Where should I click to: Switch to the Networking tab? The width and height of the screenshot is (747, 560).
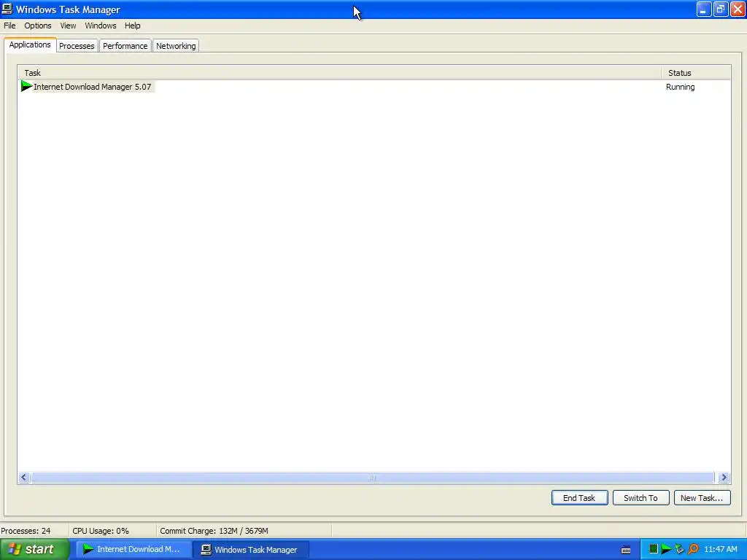pos(176,46)
